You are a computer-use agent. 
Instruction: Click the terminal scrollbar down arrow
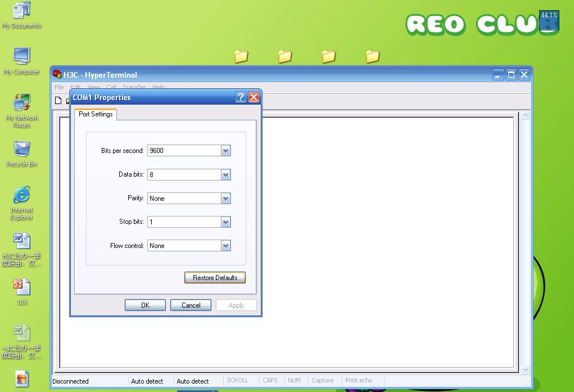[x=525, y=370]
